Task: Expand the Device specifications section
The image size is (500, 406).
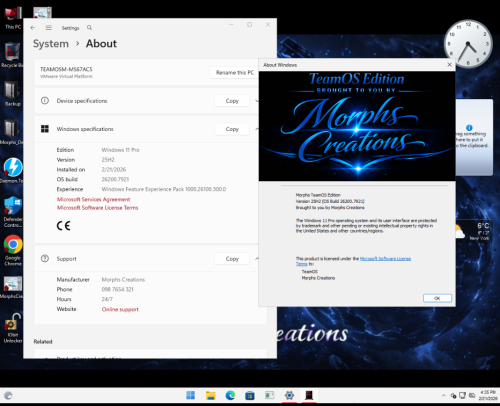Action: 257,101
